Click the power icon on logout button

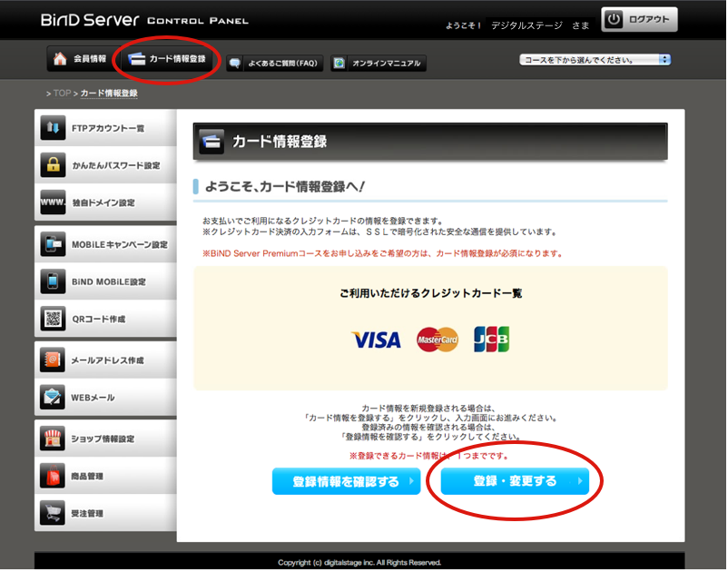pyautogui.click(x=614, y=19)
